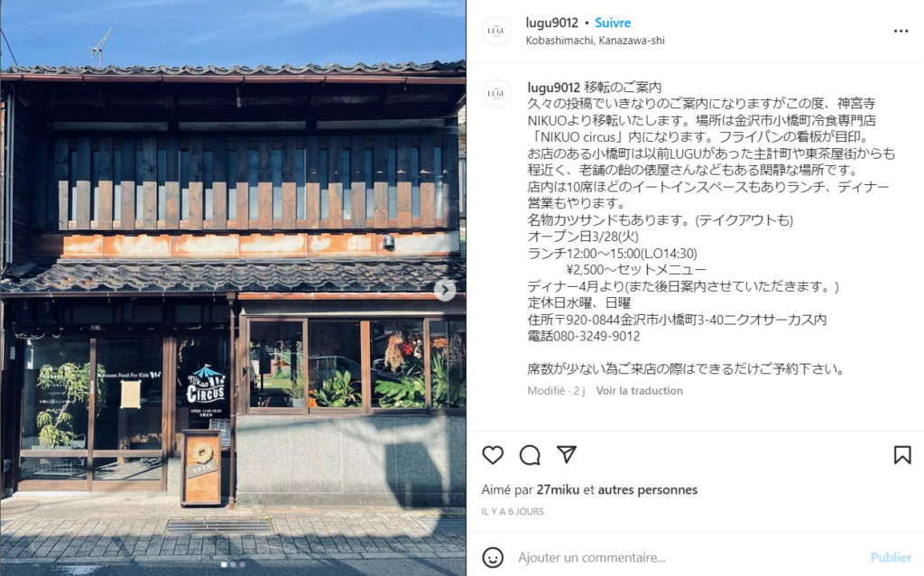
Task: Open emoji picker smiley icon
Action: (x=493, y=557)
